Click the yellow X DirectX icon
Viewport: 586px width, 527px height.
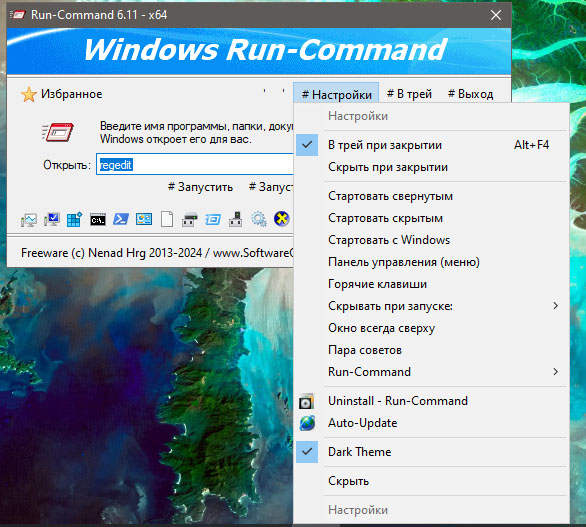(x=281, y=219)
